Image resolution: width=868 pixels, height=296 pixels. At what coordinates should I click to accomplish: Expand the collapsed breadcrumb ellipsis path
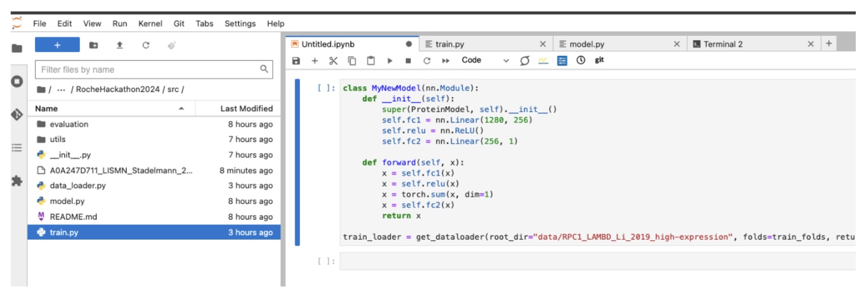coord(61,90)
